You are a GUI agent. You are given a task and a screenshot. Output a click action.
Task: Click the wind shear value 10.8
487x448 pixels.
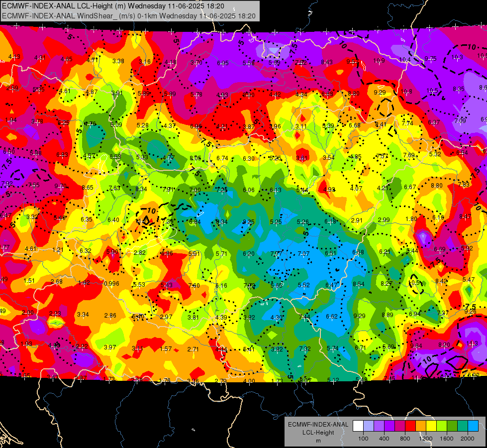pyautogui.click(x=406, y=92)
